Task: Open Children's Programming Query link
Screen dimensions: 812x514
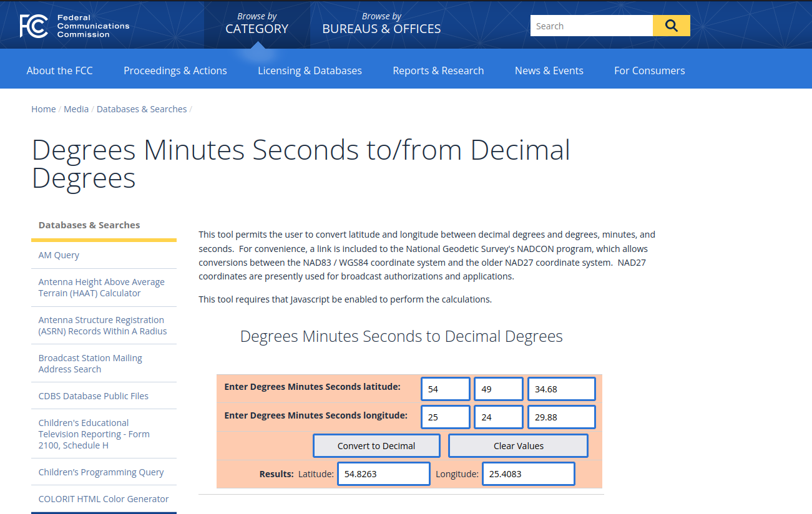Action: [101, 472]
